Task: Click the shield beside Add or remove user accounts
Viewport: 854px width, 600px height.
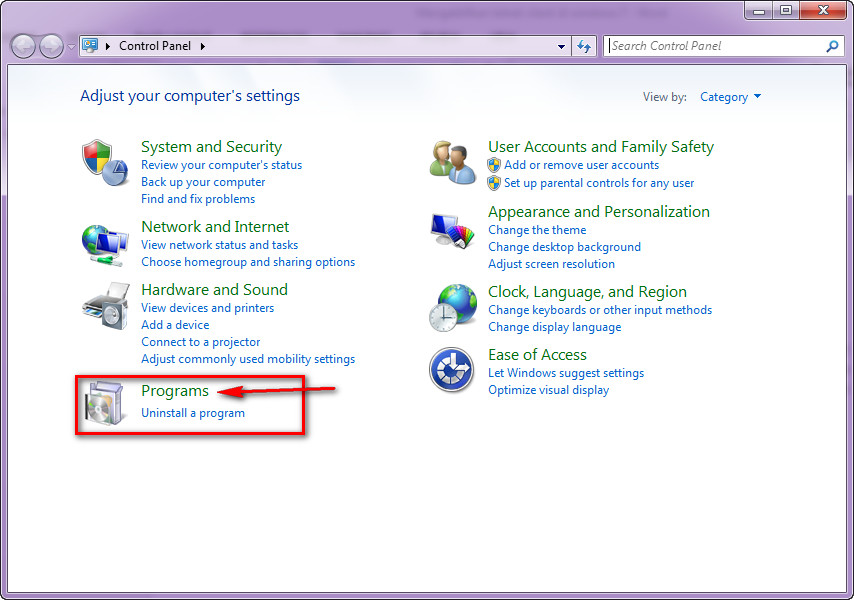Action: click(494, 165)
